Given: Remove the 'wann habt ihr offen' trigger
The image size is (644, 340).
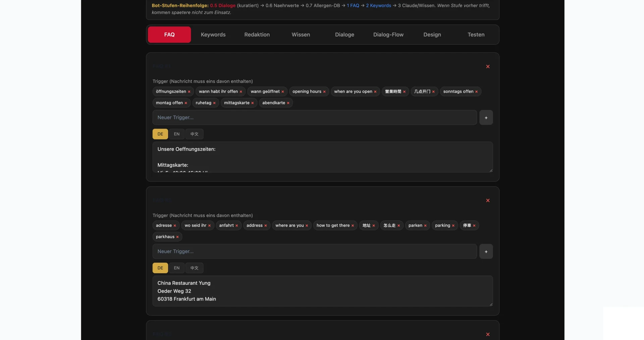Looking at the screenshot, I should 241,92.
